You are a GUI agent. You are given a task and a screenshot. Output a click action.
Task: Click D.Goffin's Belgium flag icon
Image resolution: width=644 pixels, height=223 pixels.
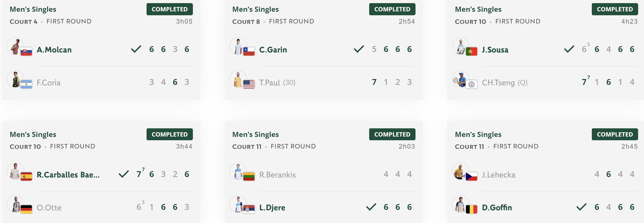tap(471, 209)
